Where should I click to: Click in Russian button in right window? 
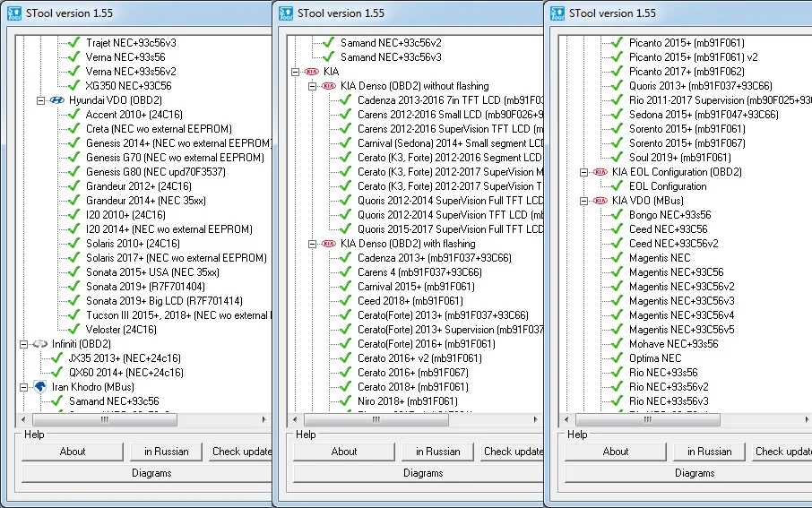pos(709,452)
